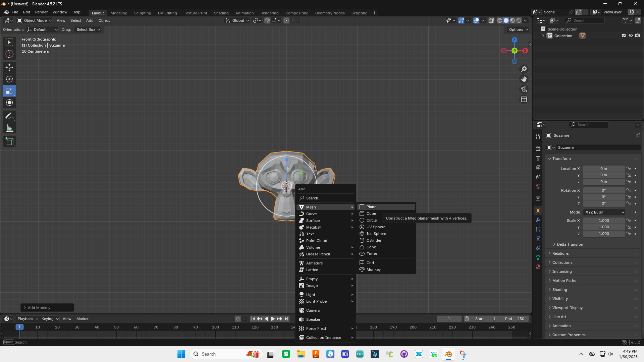Select the Rotate tool
Viewport: 644px width, 362px height.
(9, 79)
